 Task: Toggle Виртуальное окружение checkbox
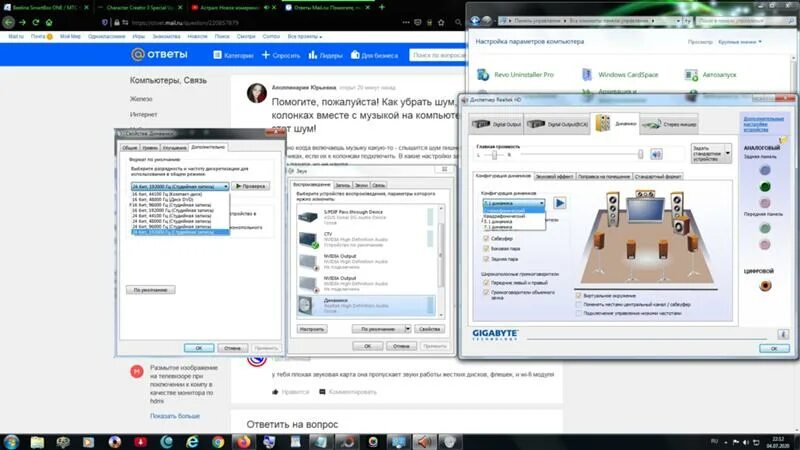tap(579, 295)
